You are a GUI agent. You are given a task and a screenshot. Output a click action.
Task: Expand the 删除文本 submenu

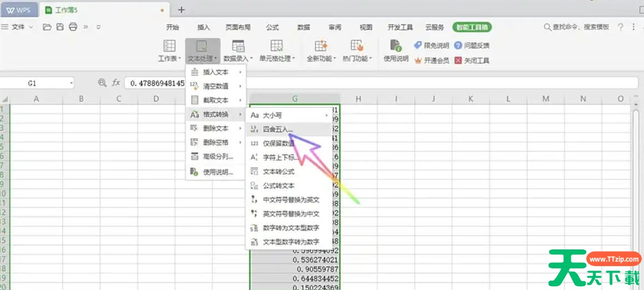(216, 128)
